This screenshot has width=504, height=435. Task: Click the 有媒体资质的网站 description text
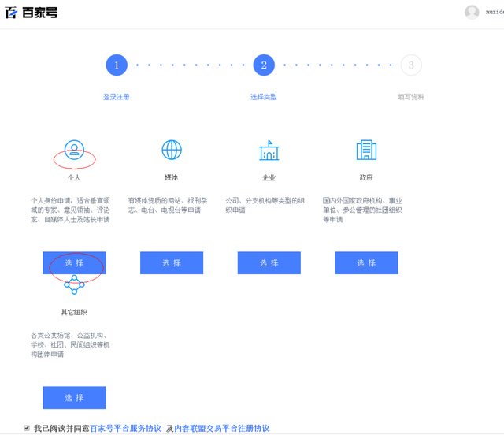[x=168, y=205]
